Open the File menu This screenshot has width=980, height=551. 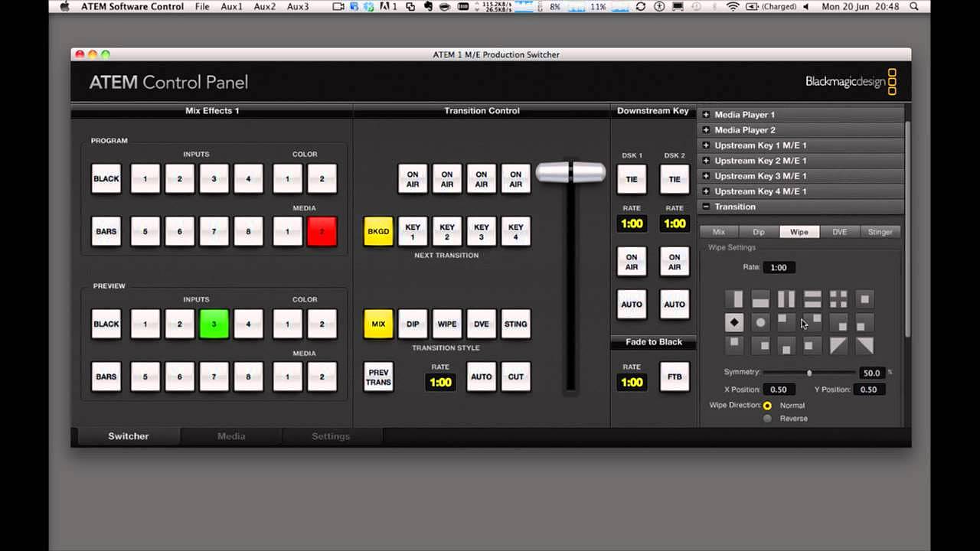pos(202,7)
